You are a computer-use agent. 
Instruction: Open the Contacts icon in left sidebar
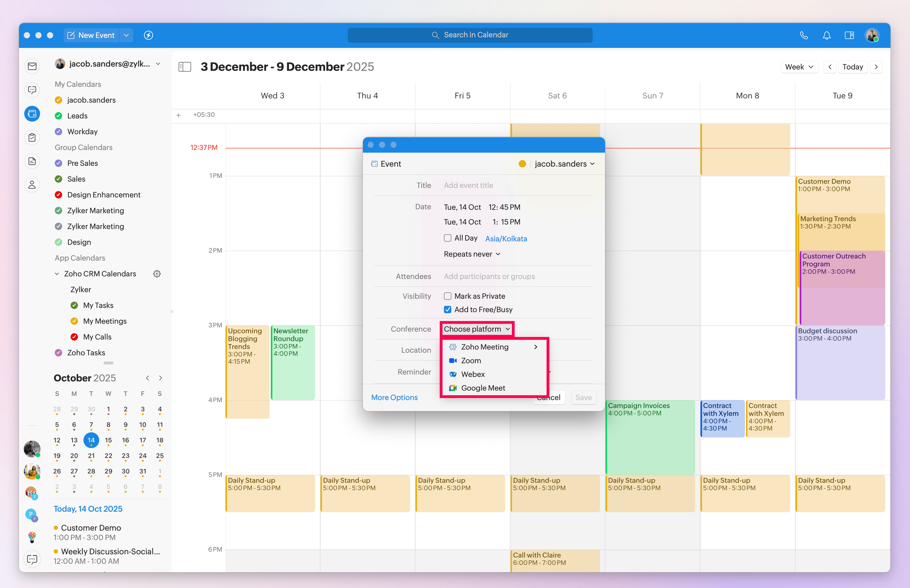(x=32, y=185)
